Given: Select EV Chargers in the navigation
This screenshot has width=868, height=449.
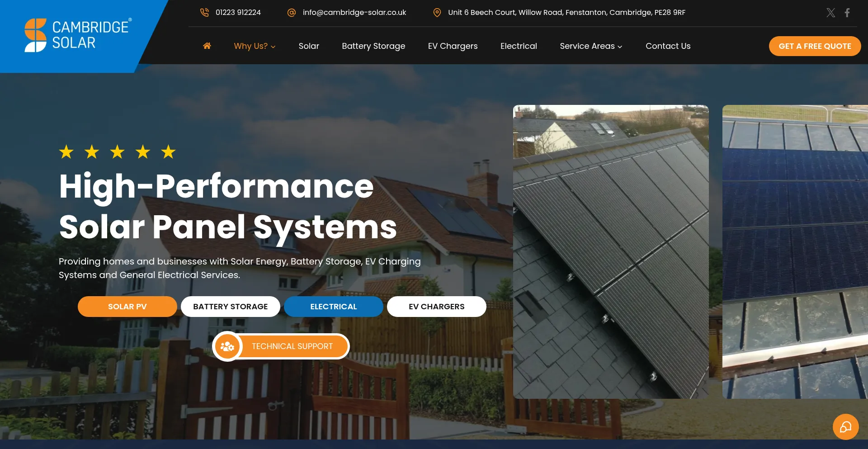Looking at the screenshot, I should click(453, 46).
